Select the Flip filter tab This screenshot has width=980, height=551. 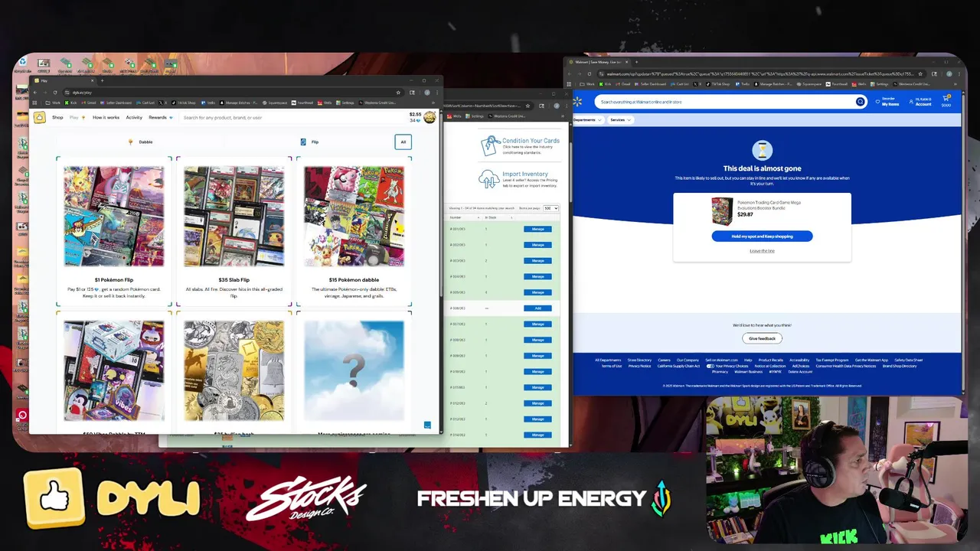coord(309,142)
